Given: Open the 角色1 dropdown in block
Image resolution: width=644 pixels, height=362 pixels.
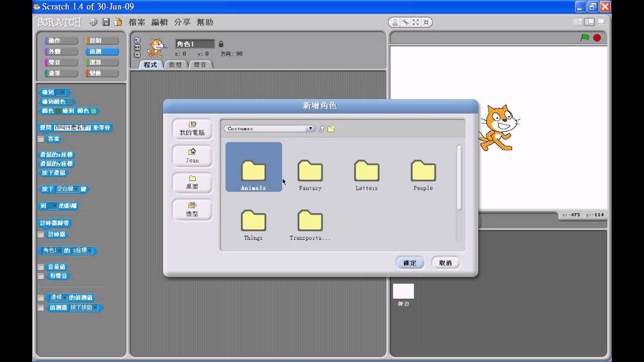Looking at the screenshot, I should (x=53, y=250).
